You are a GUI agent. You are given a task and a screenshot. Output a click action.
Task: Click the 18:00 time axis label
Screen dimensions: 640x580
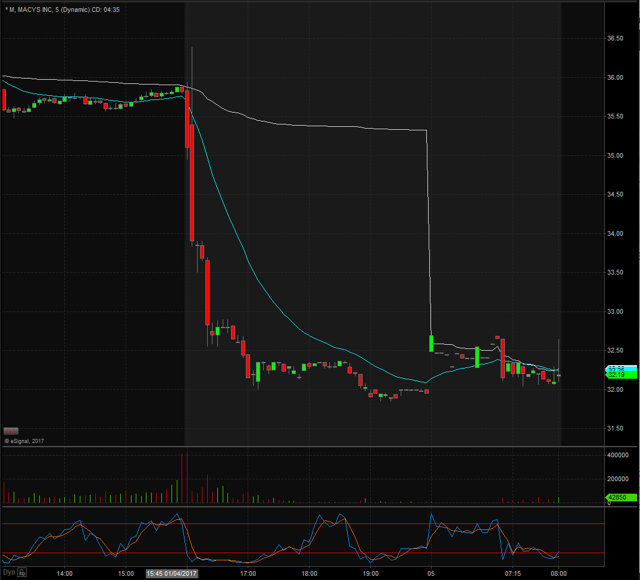[309, 573]
